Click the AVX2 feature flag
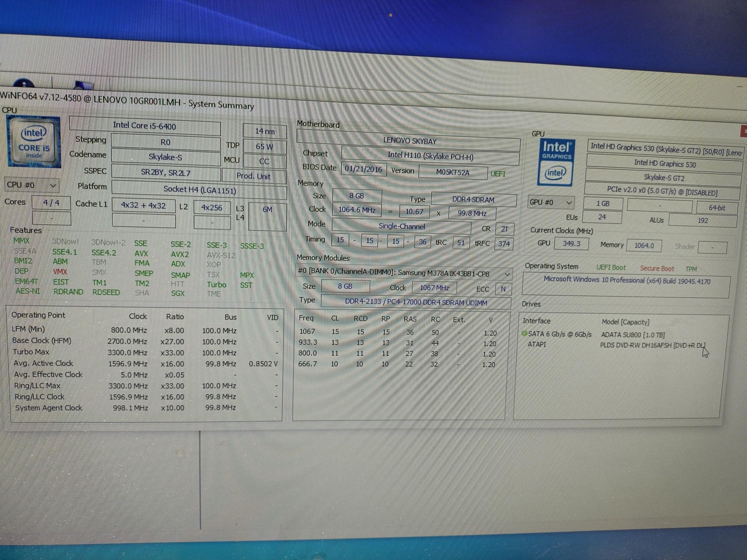Image resolution: width=747 pixels, height=560 pixels. click(180, 254)
